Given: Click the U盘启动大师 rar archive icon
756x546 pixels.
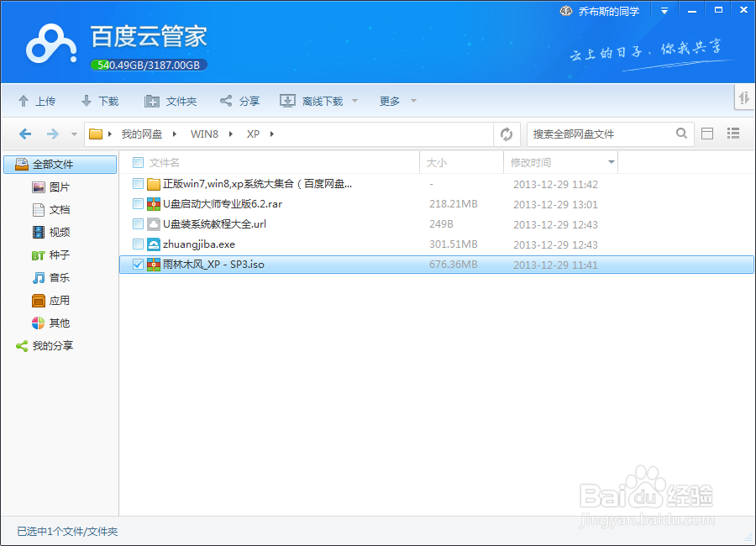Looking at the screenshot, I should [x=154, y=204].
